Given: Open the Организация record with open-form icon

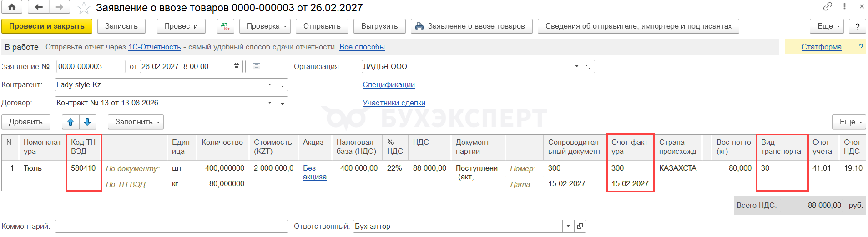Looking at the screenshot, I should (x=589, y=66).
